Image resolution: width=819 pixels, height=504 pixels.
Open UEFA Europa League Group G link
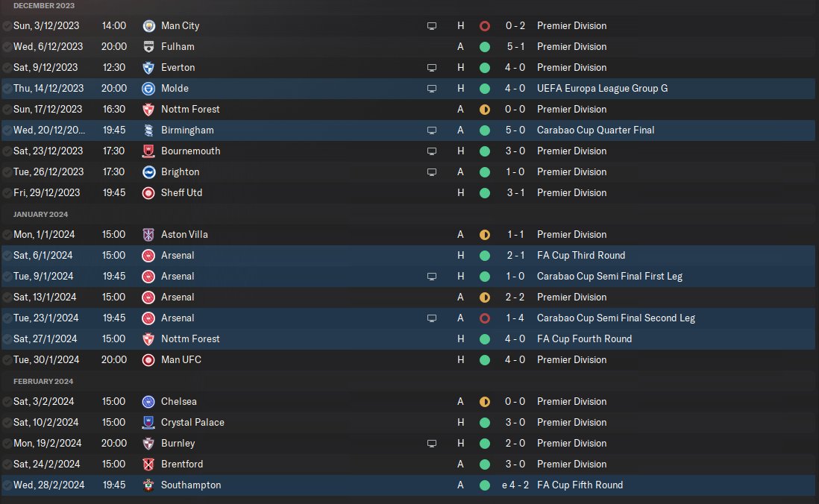(x=602, y=88)
